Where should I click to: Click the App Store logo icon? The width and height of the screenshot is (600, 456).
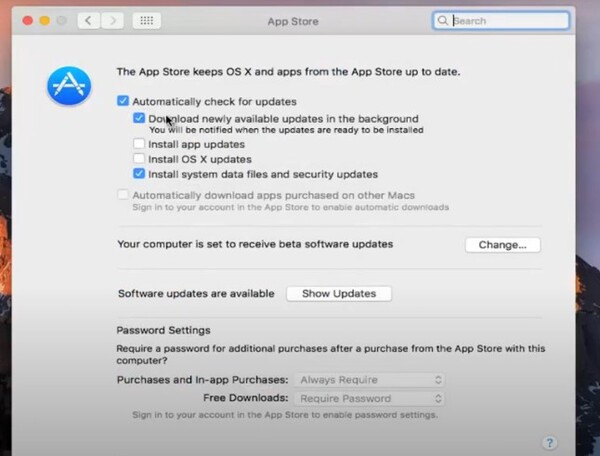coord(69,86)
